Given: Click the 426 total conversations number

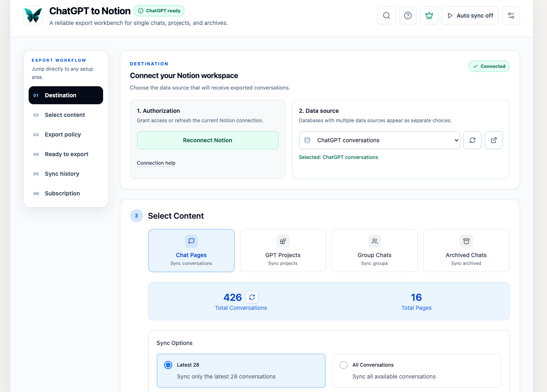Looking at the screenshot, I should (x=233, y=297).
